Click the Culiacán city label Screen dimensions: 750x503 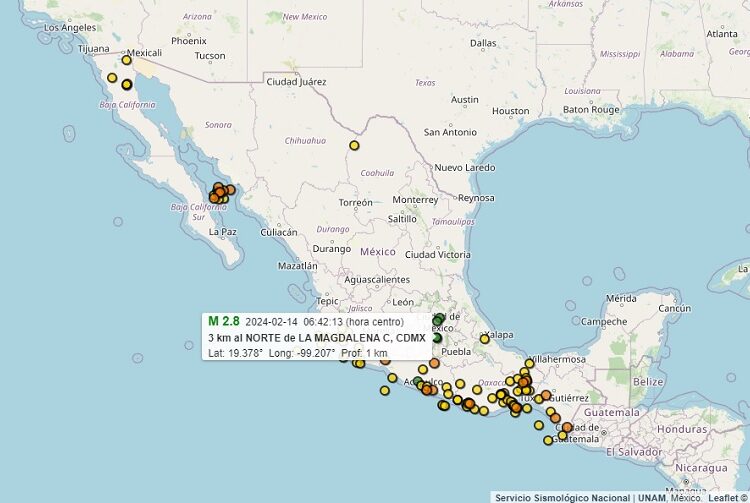tap(279, 232)
